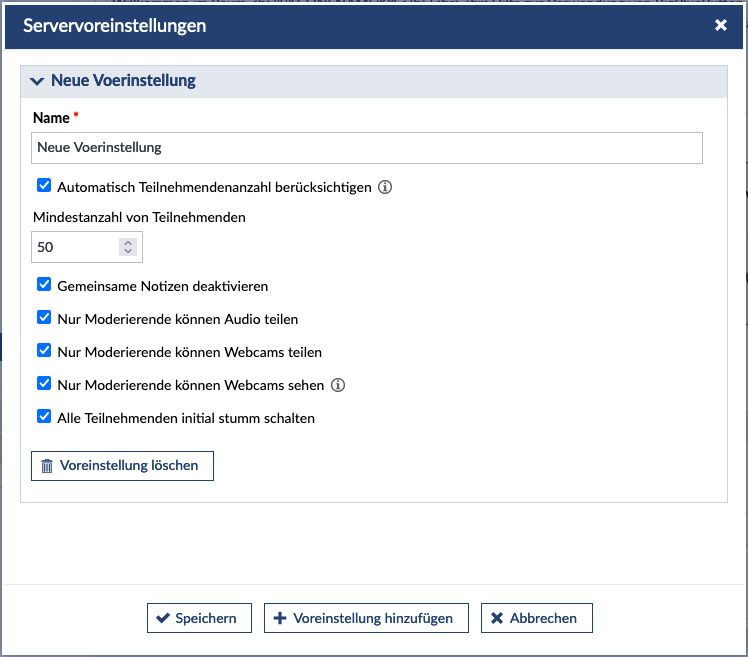Click the Voreinstellung löschen button
Screen dimensions: 748x657
122,466
